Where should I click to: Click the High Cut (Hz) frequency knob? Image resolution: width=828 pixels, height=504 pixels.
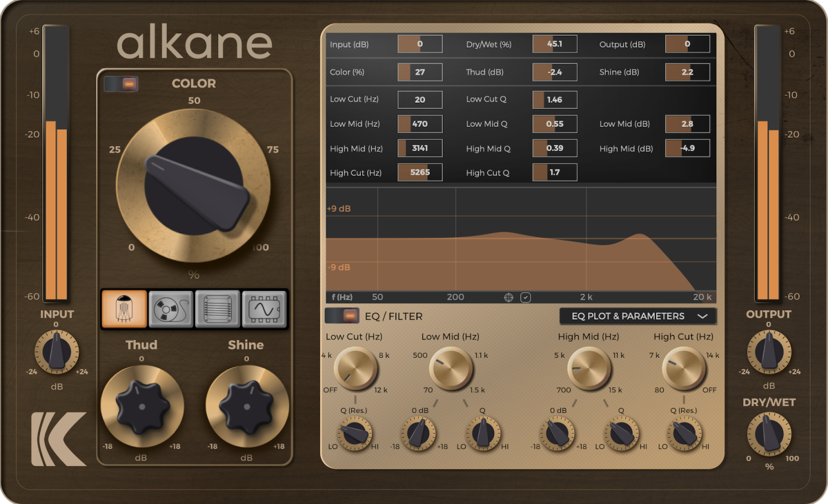[x=684, y=368]
